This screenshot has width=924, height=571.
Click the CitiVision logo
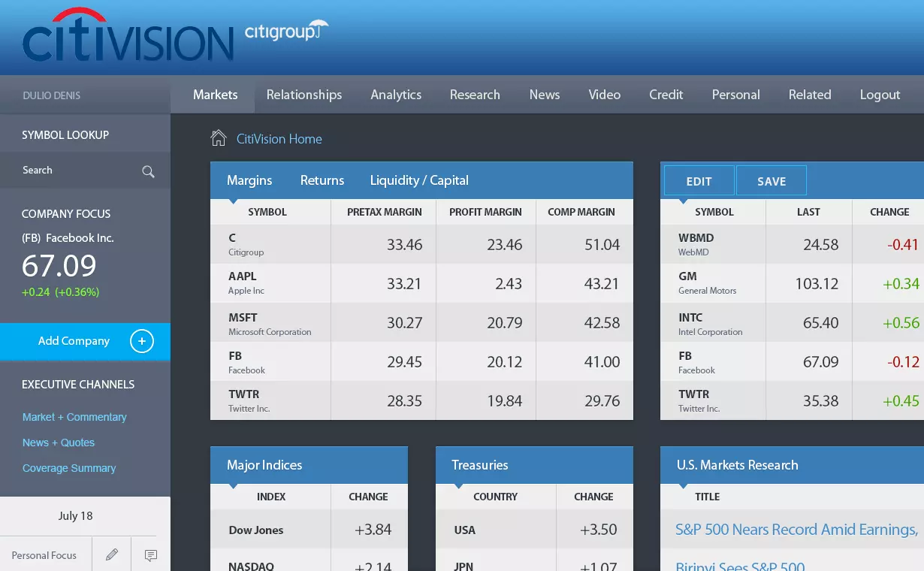point(128,35)
